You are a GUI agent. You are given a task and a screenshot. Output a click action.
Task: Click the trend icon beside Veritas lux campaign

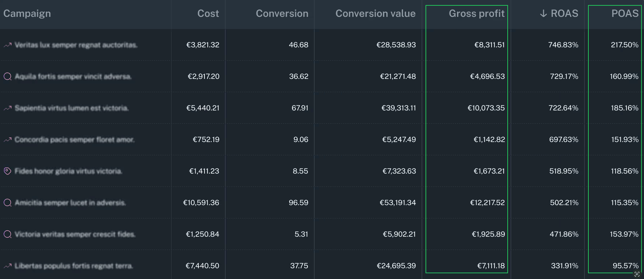point(8,45)
